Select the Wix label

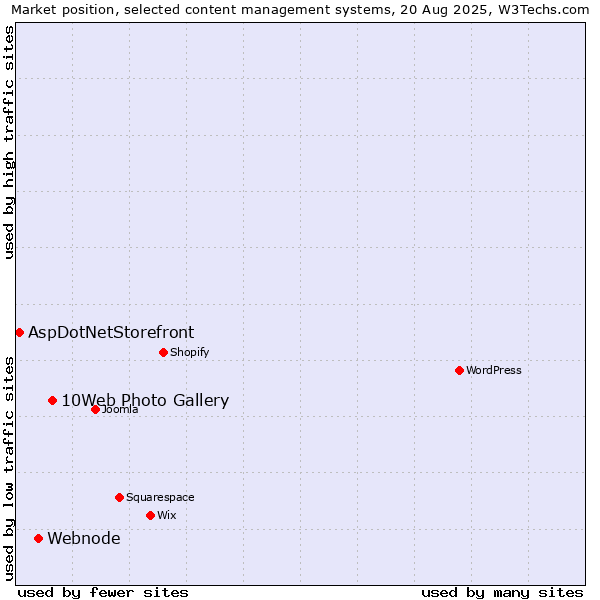167,515
